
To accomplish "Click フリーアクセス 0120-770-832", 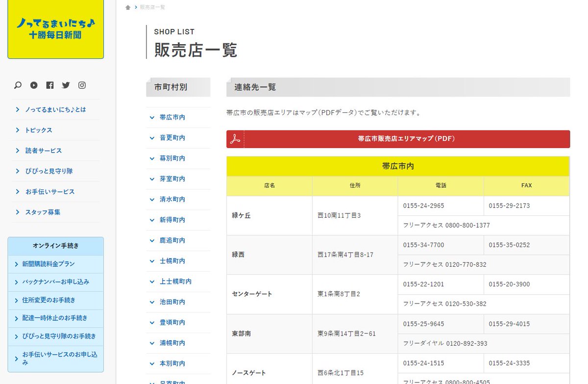I will [444, 265].
